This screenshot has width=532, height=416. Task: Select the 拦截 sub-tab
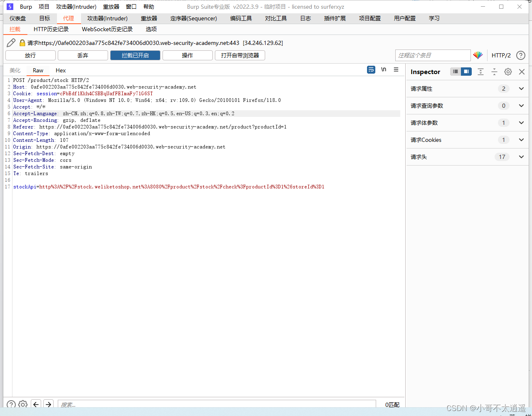(15, 29)
